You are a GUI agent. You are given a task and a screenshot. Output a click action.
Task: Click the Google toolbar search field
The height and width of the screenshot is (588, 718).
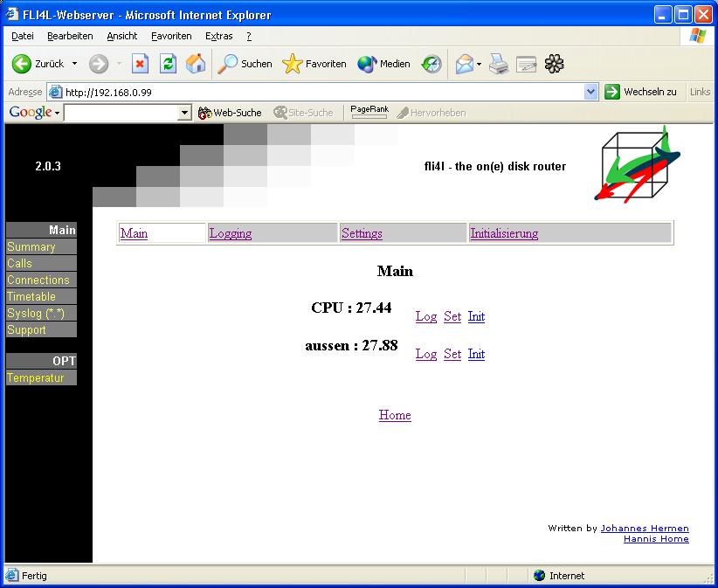click(121, 113)
